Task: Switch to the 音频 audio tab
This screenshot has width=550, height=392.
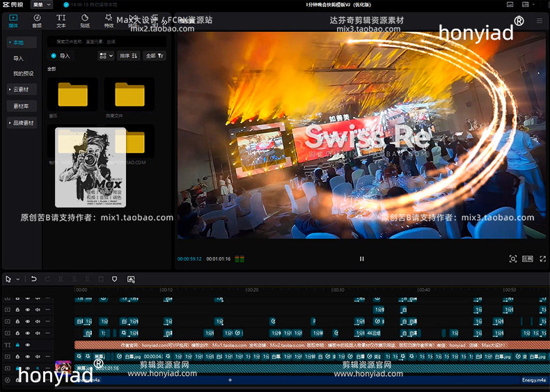Action: coord(37,21)
